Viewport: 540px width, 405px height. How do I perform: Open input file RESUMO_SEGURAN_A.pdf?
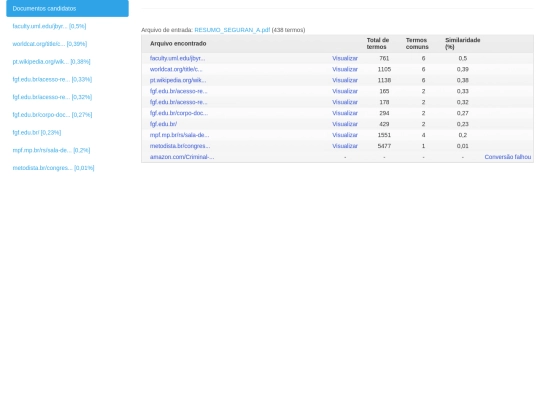(232, 30)
